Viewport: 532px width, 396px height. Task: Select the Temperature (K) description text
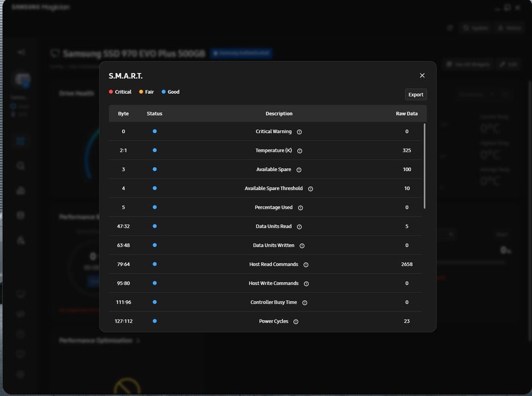coord(273,150)
